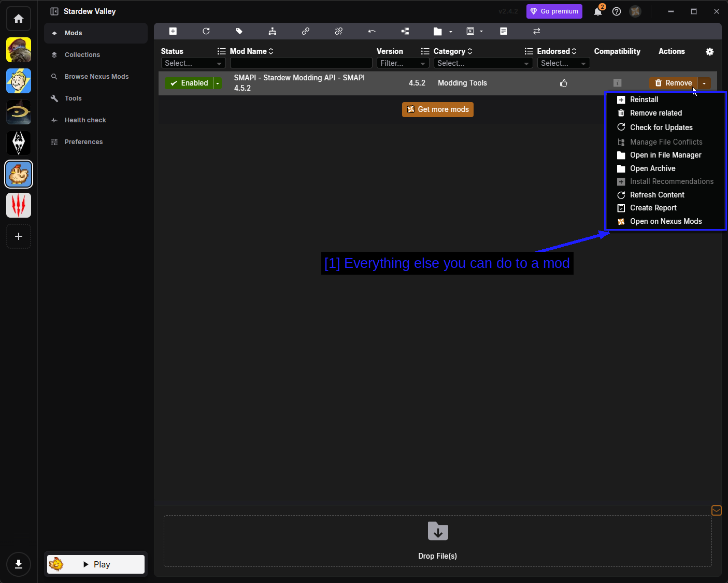
Task: Click the hierarchy tree icon in the toolbar
Action: (273, 31)
